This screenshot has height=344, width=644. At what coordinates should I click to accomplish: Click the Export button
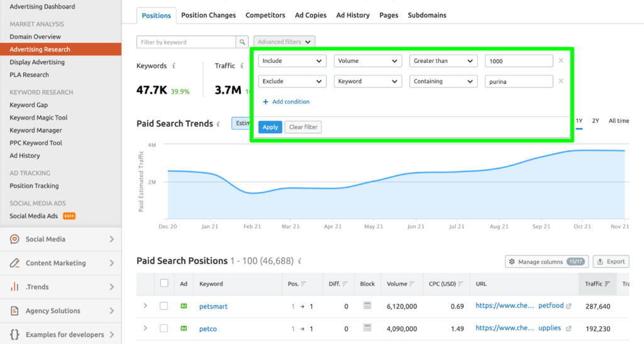(611, 262)
